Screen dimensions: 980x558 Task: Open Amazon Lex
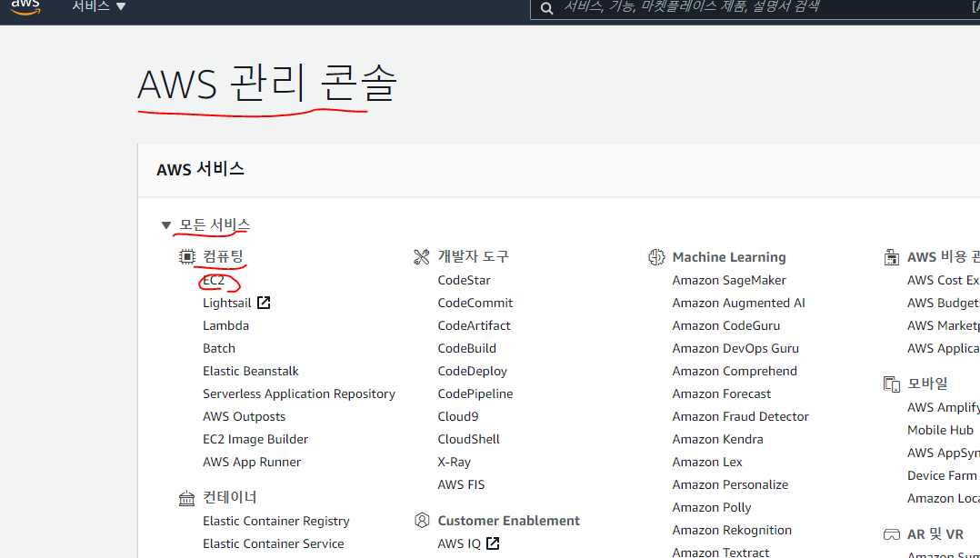pos(707,463)
